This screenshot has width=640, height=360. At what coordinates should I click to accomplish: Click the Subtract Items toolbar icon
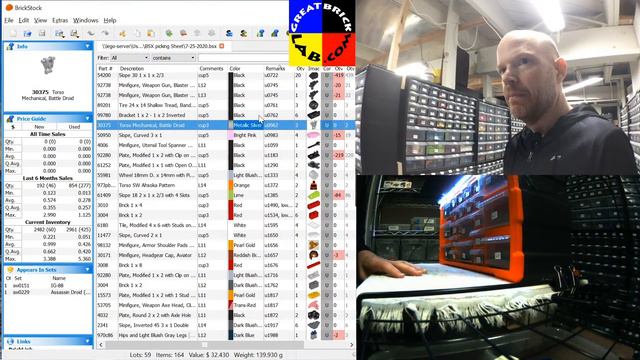(183, 33)
